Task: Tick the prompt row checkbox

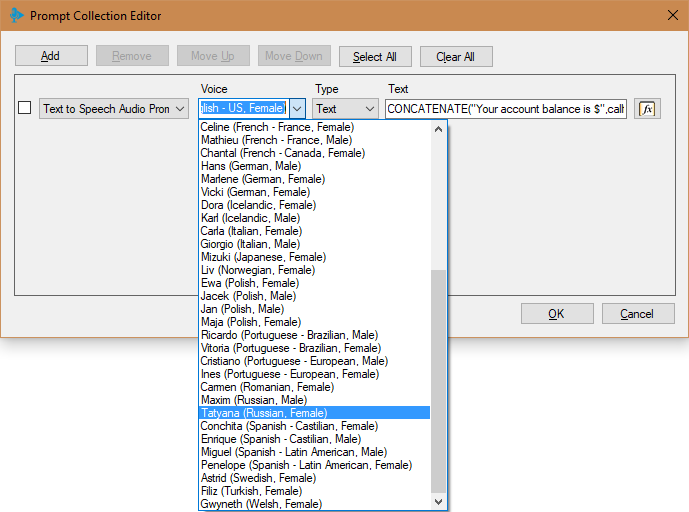Action: pyautogui.click(x=25, y=108)
